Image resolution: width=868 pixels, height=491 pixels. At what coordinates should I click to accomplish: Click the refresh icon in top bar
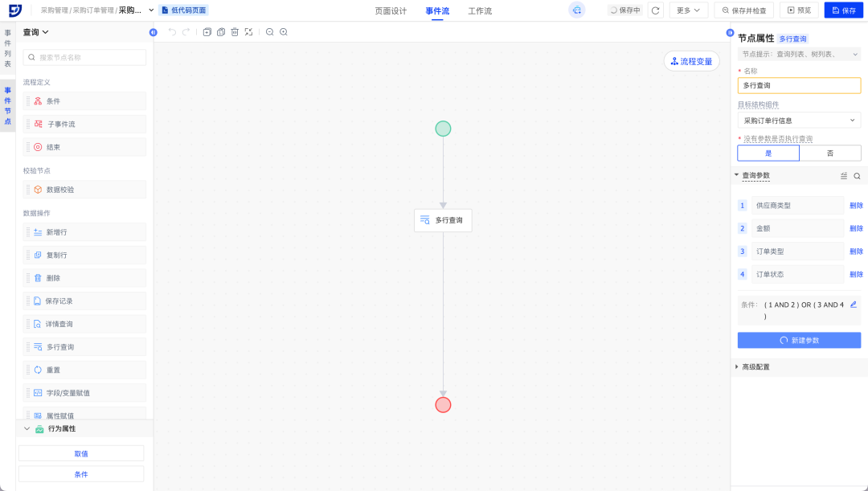point(656,10)
